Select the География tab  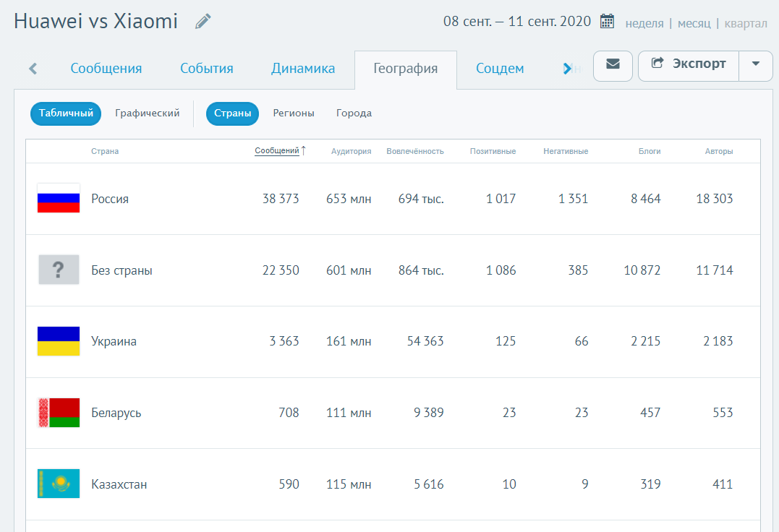[405, 69]
